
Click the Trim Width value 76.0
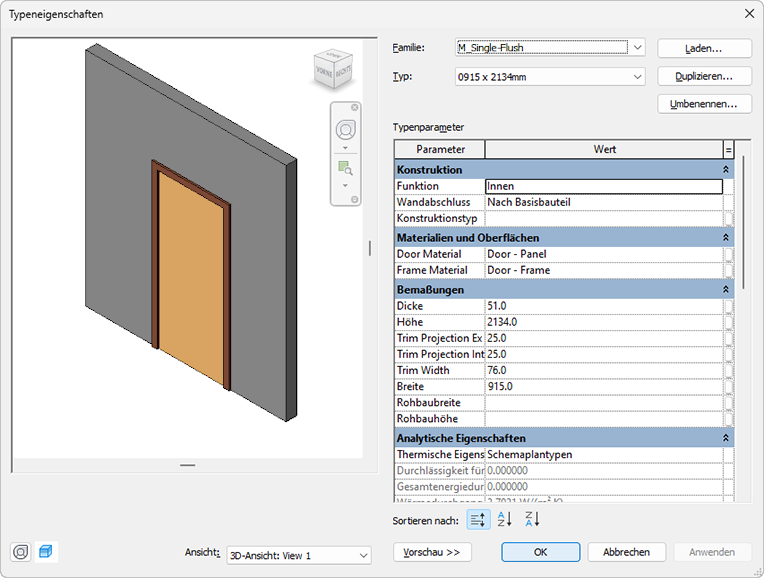click(x=604, y=370)
